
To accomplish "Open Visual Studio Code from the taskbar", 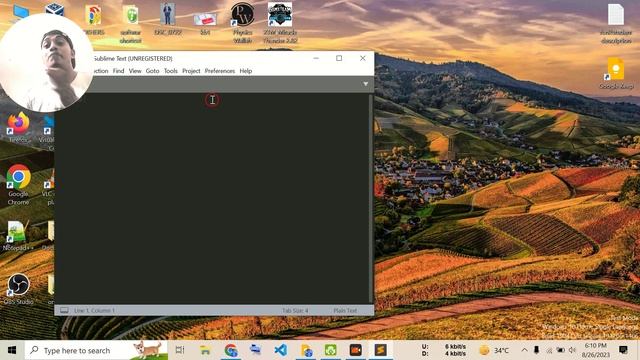I will [x=281, y=350].
